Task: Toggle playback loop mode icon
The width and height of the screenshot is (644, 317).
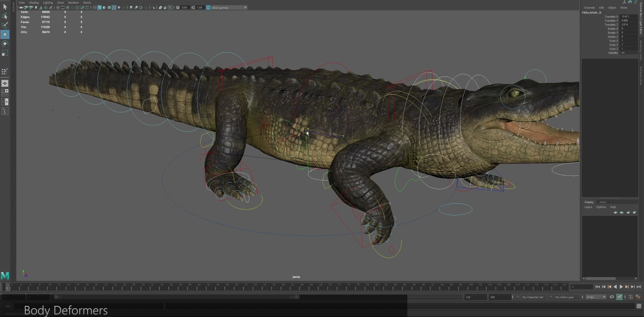Action: pos(612,297)
